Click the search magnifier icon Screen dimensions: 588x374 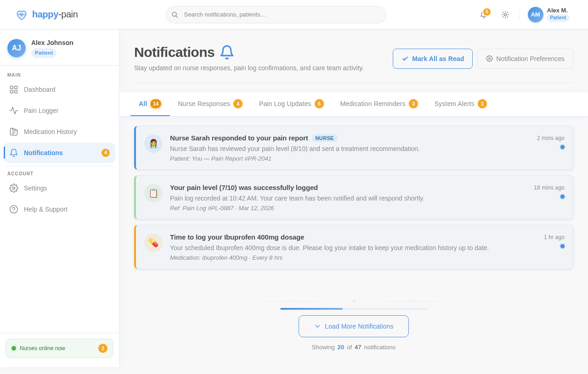[175, 15]
